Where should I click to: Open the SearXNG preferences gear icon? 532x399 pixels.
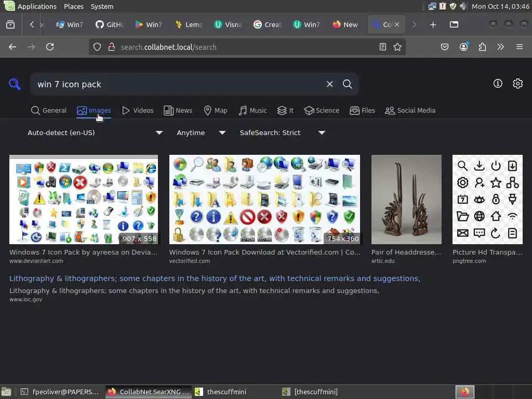pyautogui.click(x=517, y=84)
